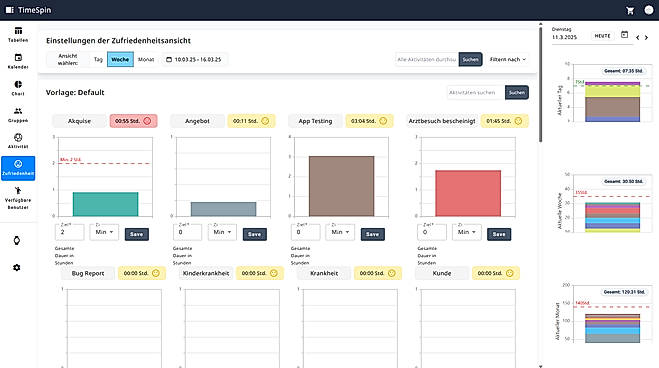
Task: Open the user profile avatar
Action: [x=649, y=10]
